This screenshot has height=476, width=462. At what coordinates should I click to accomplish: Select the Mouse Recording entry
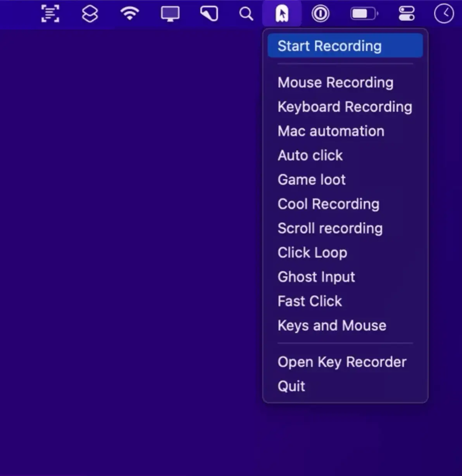click(345, 82)
